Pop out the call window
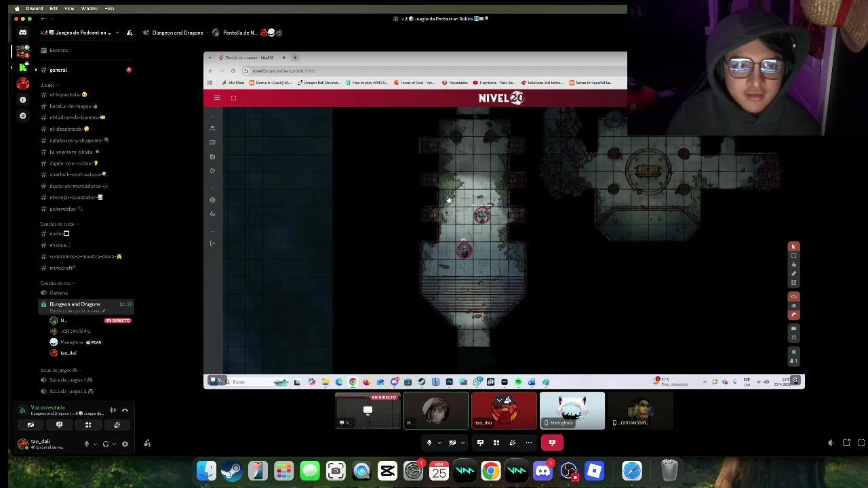This screenshot has width=868, height=488. tap(846, 443)
